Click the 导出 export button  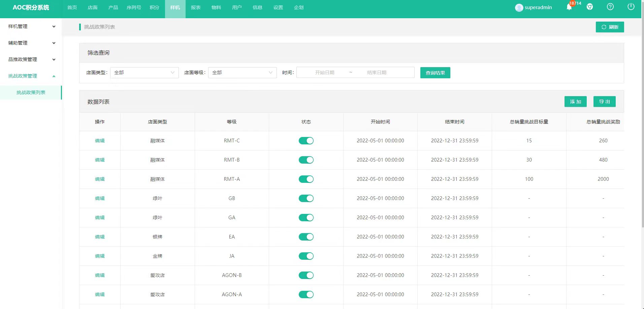[x=605, y=102]
